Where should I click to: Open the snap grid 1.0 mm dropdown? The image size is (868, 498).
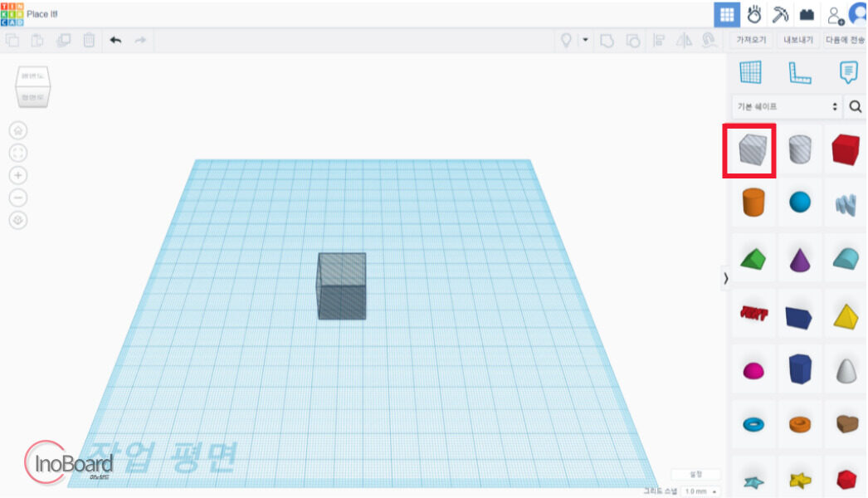click(x=700, y=491)
